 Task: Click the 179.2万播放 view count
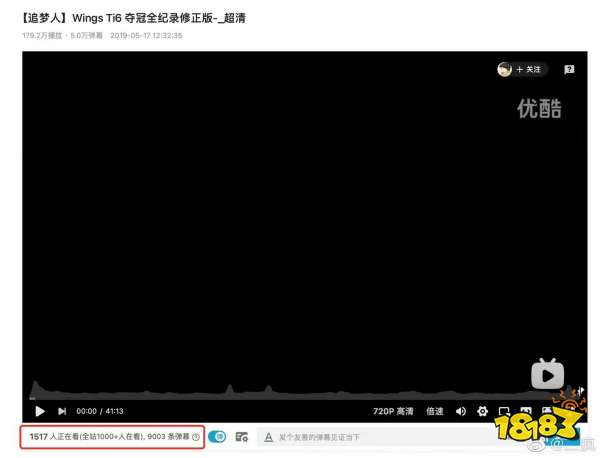tap(42, 36)
